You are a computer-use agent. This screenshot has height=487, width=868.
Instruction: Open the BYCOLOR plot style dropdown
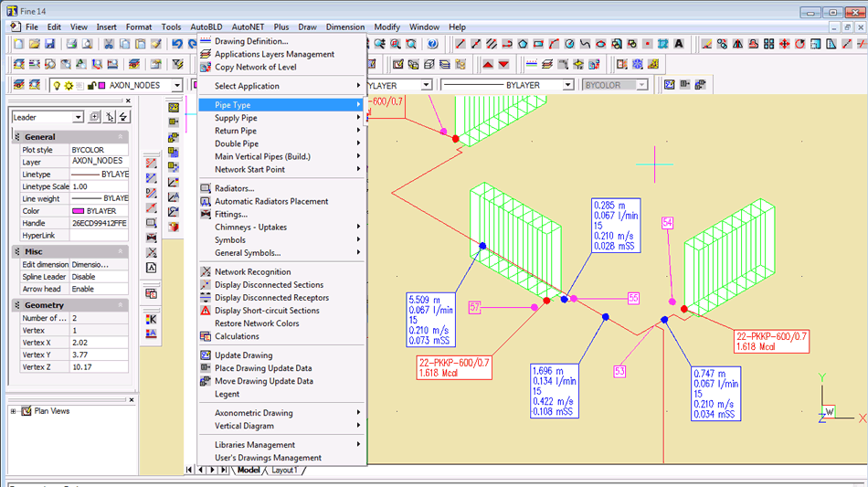[641, 85]
